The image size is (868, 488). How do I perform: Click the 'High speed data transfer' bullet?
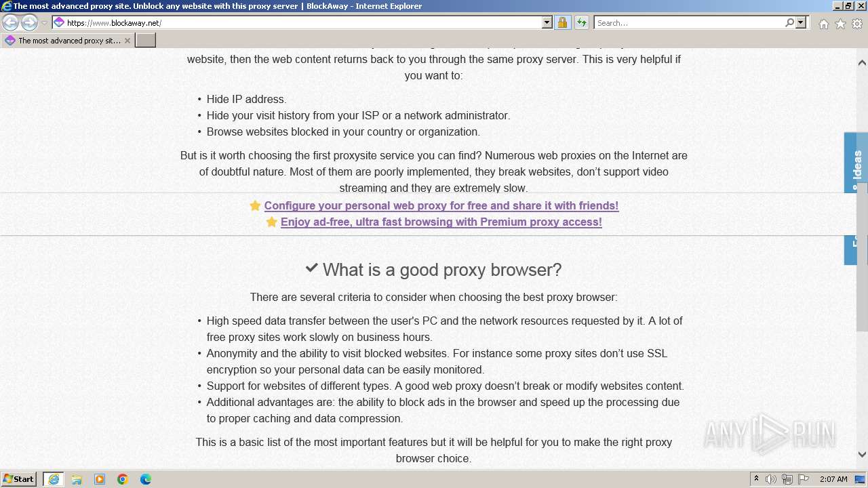click(x=444, y=329)
